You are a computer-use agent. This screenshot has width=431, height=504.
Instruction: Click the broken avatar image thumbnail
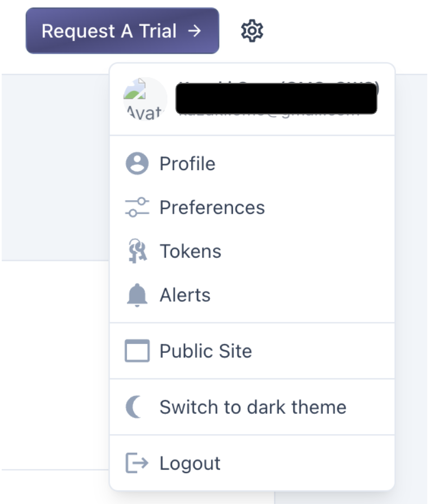coord(145,99)
